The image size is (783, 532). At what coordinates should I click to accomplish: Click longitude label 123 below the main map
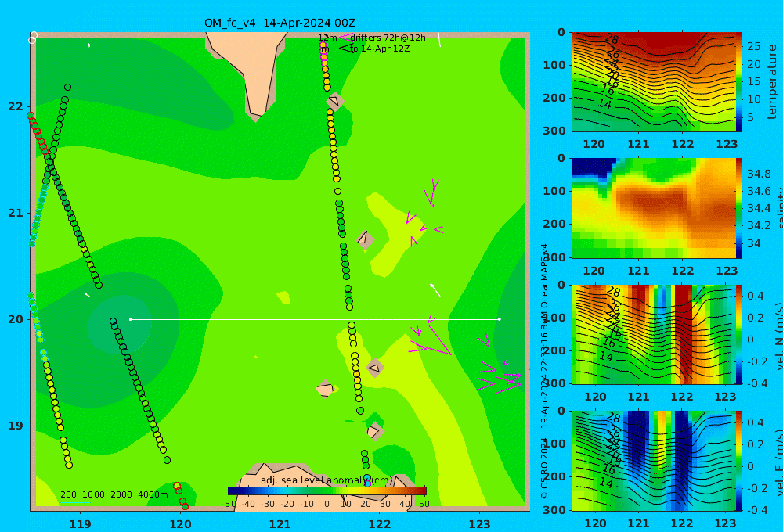click(x=479, y=524)
